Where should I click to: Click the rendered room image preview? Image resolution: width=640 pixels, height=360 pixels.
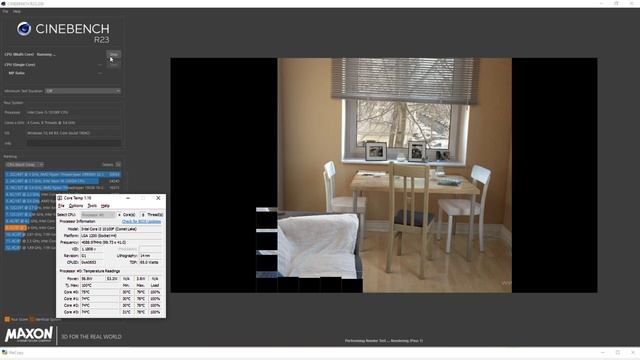[384, 175]
